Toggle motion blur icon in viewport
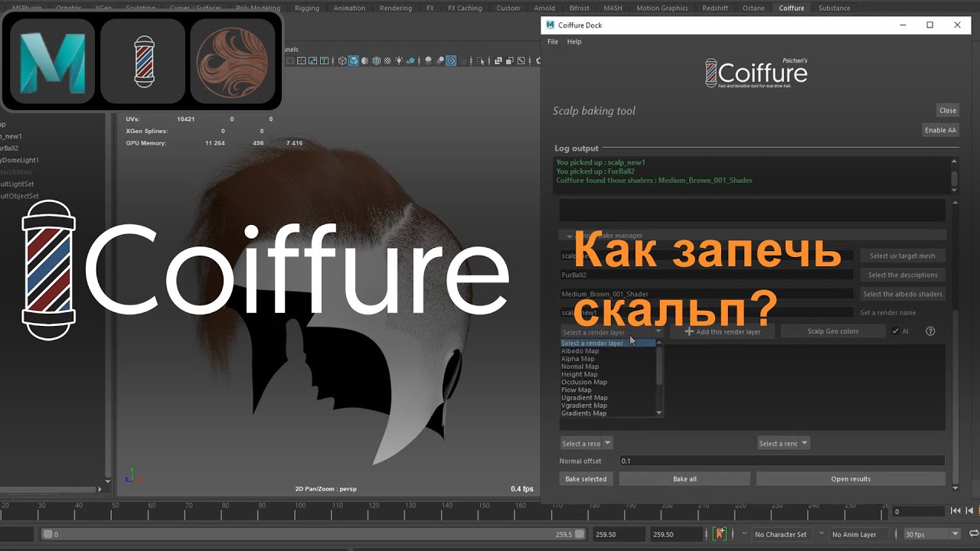Viewport: 980px width, 551px height. pyautogui.click(x=439, y=60)
